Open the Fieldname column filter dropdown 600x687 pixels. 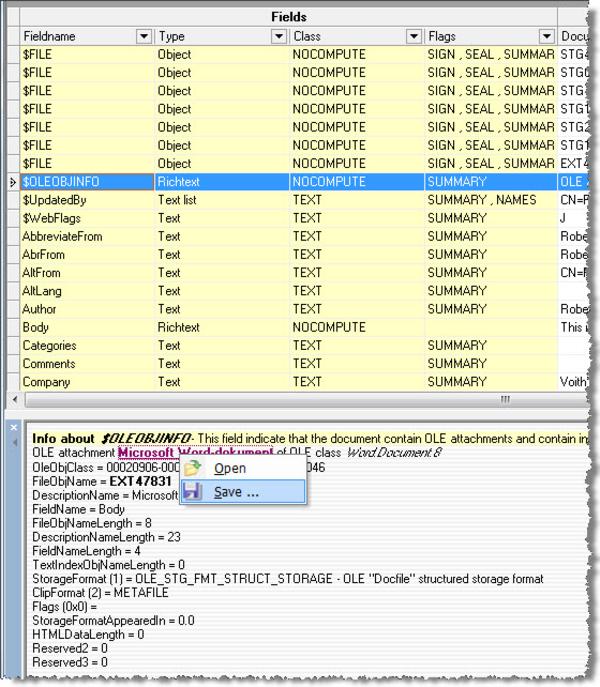(144, 36)
